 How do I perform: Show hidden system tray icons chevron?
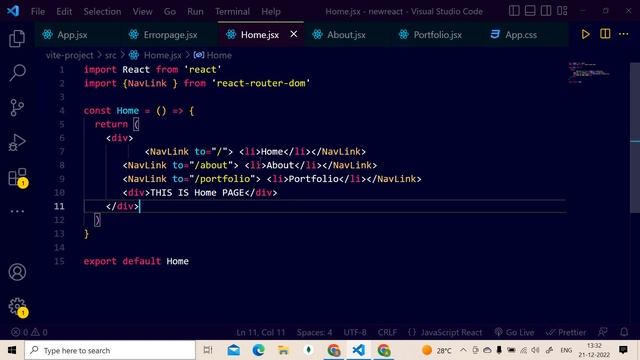click(x=463, y=350)
